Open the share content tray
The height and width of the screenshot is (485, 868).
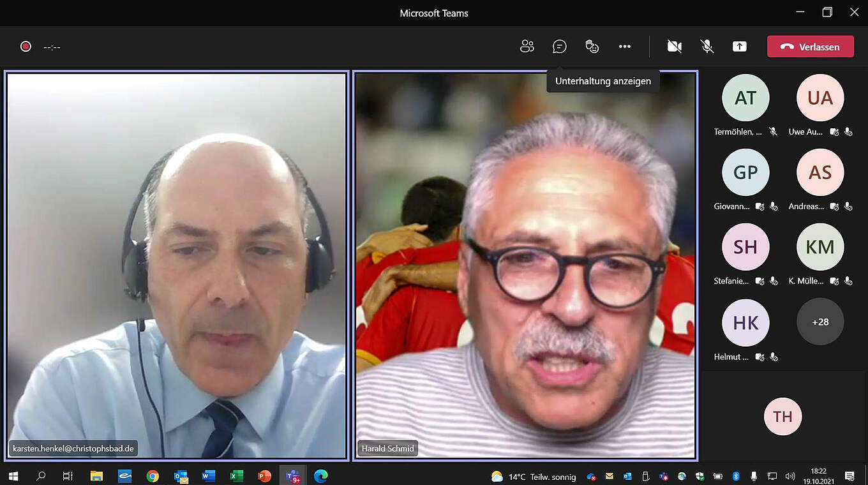click(739, 47)
